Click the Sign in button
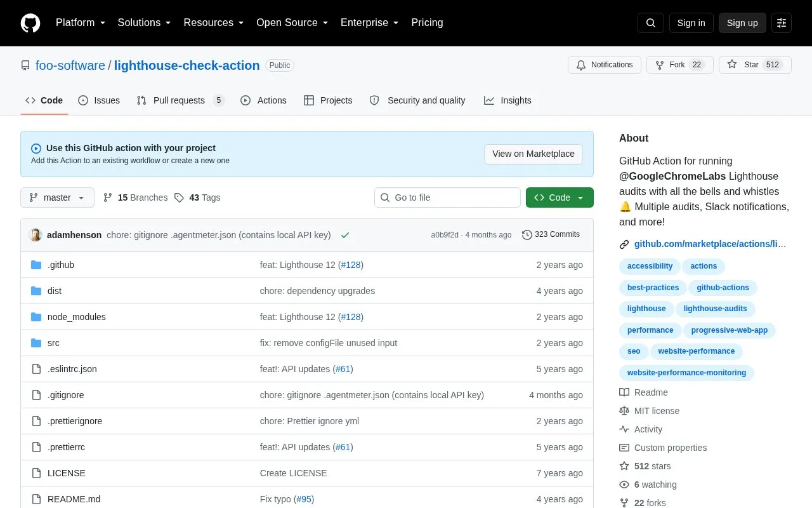 click(x=691, y=23)
